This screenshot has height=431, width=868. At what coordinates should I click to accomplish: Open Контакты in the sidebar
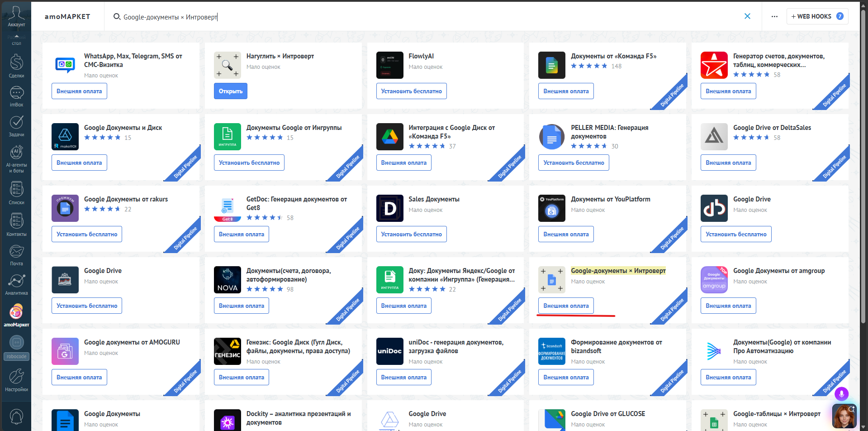pos(16,225)
